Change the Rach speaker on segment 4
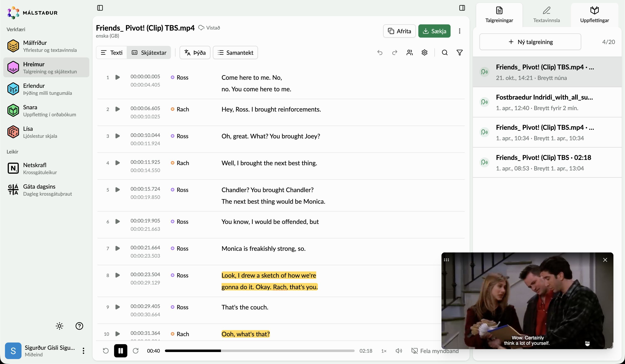Screen dimensions: 625x364 pos(180,163)
